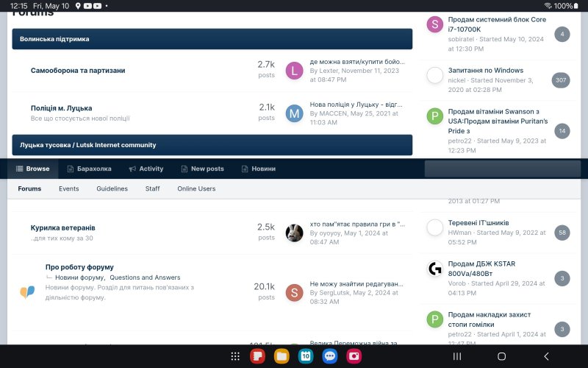Open the Новини форуму subforum link
The width and height of the screenshot is (588, 368).
[x=80, y=277]
